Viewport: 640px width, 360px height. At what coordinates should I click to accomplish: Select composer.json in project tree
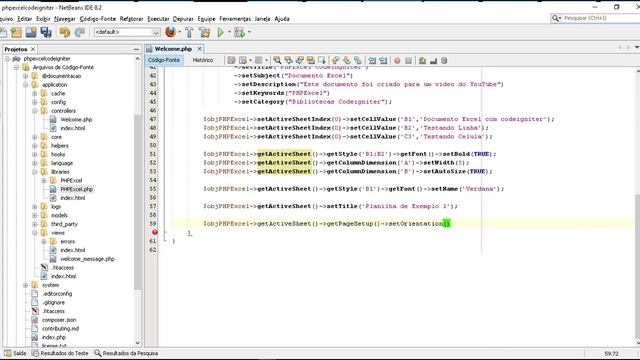(x=59, y=320)
